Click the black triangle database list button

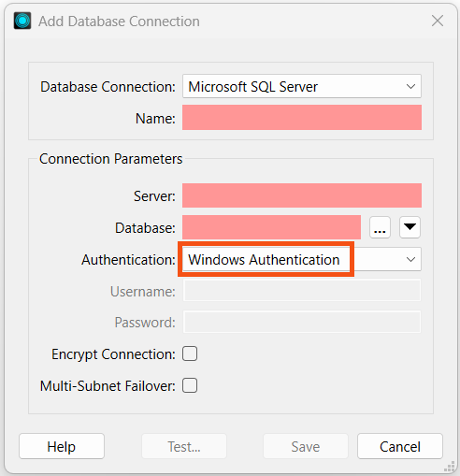pos(410,228)
